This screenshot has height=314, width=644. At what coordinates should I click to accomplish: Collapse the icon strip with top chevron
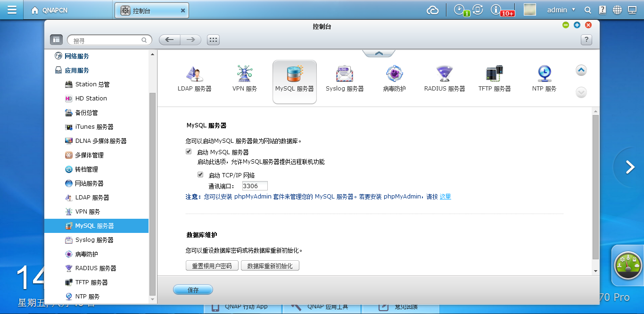point(379,53)
